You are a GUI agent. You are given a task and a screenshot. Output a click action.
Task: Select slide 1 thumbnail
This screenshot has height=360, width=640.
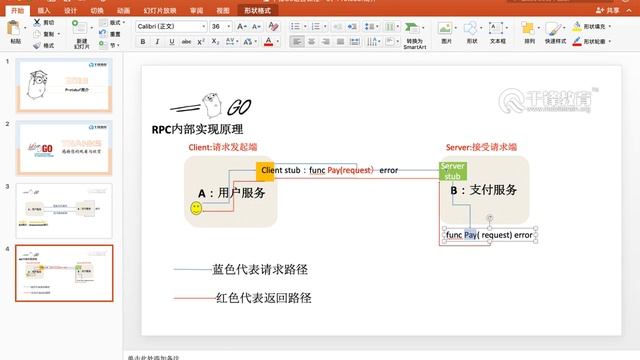click(x=64, y=85)
